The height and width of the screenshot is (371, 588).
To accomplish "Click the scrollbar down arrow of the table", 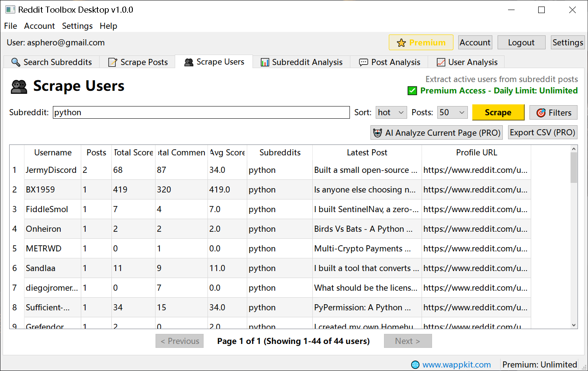I will [574, 325].
